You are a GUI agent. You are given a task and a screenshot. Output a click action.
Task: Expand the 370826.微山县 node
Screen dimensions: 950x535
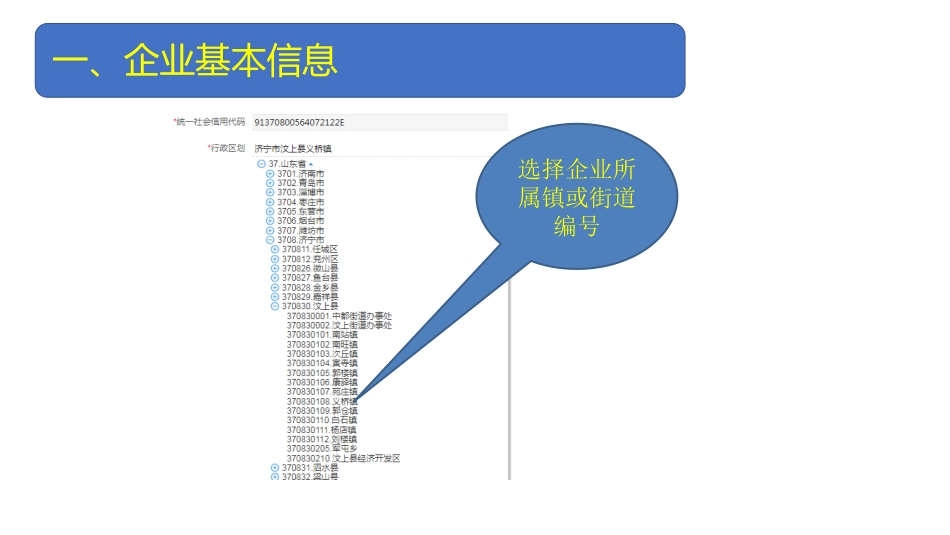point(275,268)
